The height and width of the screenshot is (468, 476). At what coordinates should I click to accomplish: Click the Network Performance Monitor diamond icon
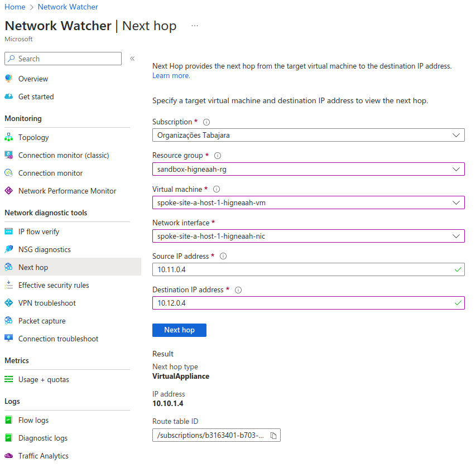(x=8, y=191)
